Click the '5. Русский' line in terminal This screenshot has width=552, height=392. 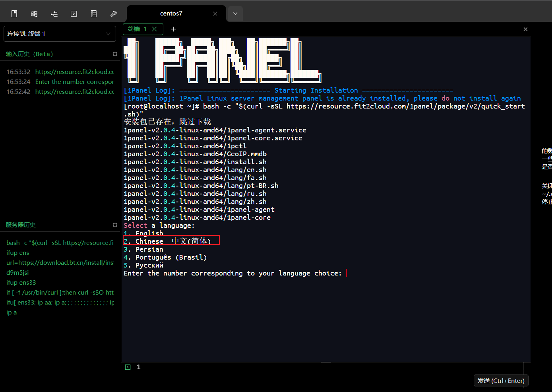143,265
